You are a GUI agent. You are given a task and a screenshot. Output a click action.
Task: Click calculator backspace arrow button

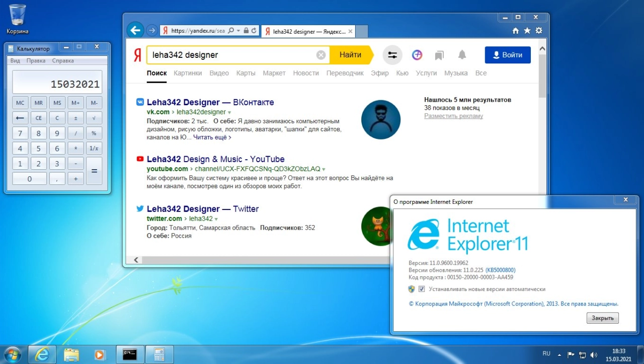click(x=20, y=118)
